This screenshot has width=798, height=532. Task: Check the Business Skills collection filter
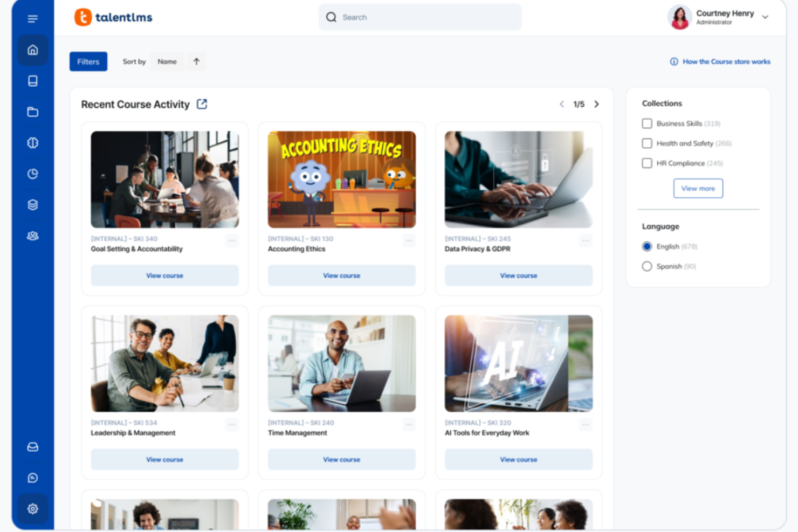click(646, 123)
